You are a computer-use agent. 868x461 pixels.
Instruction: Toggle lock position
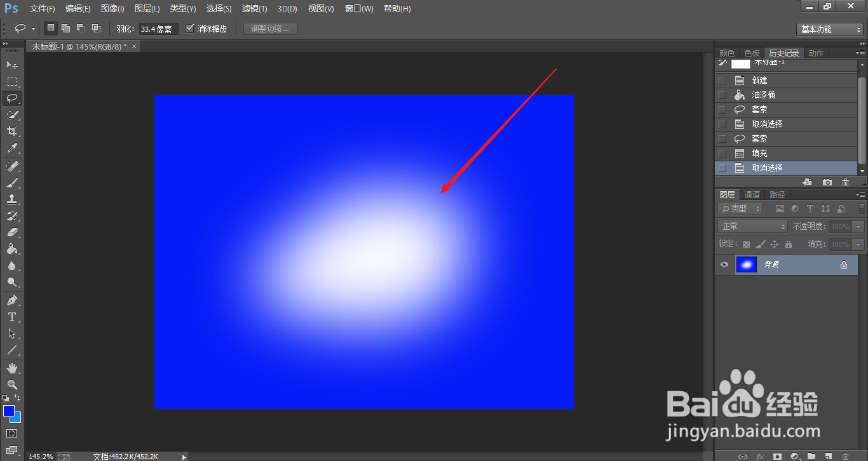pos(774,244)
